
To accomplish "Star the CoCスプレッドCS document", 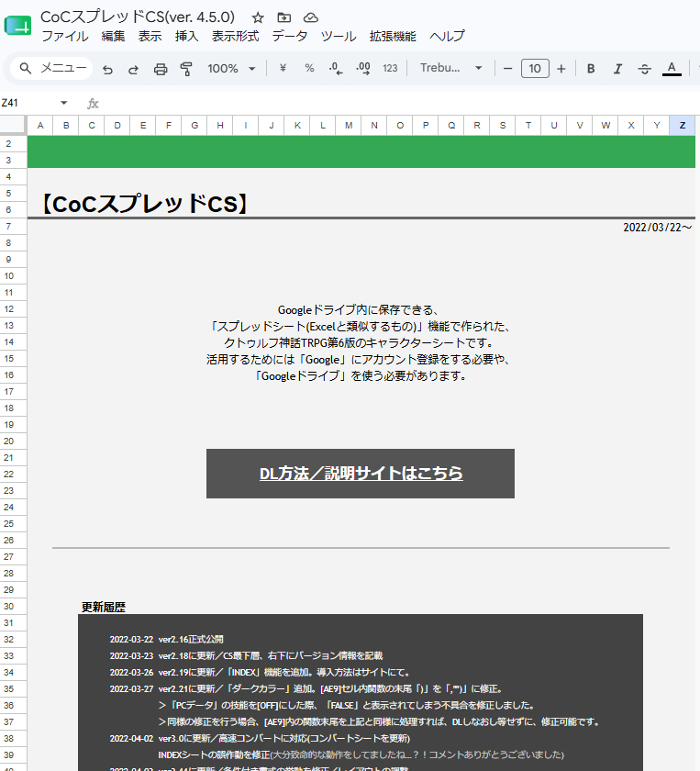I will [x=258, y=18].
